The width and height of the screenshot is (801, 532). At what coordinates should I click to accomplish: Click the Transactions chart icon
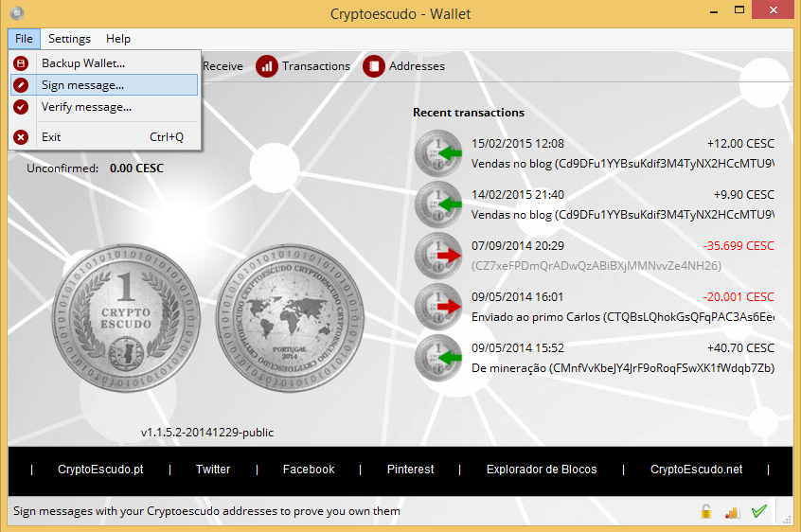(267, 66)
